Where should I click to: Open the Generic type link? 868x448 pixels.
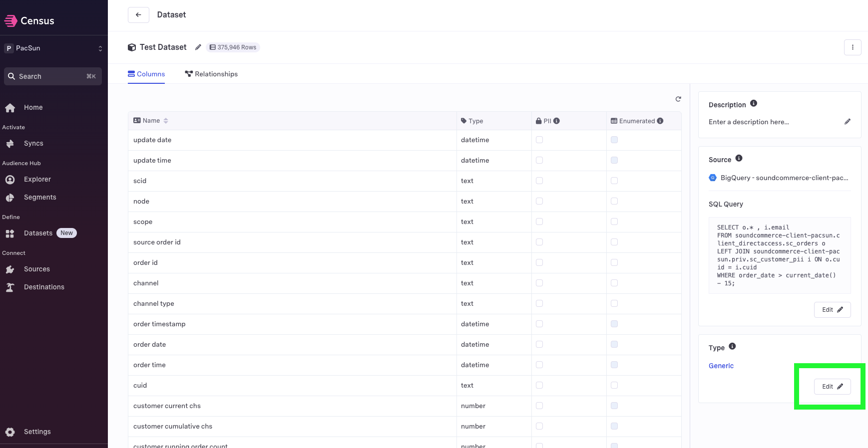[x=721, y=366]
